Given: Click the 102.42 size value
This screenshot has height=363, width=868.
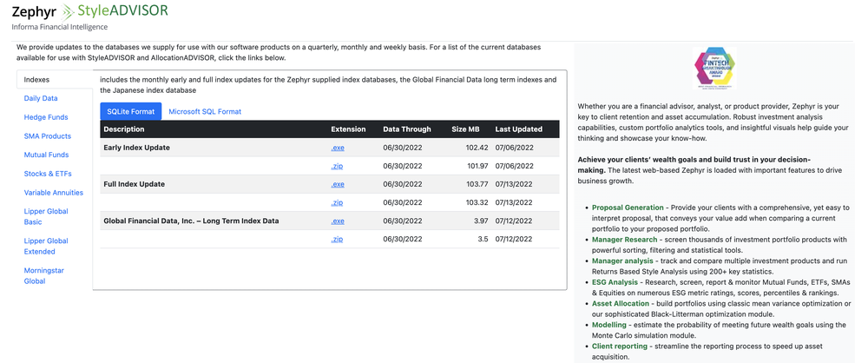Looking at the screenshot, I should pos(477,148).
